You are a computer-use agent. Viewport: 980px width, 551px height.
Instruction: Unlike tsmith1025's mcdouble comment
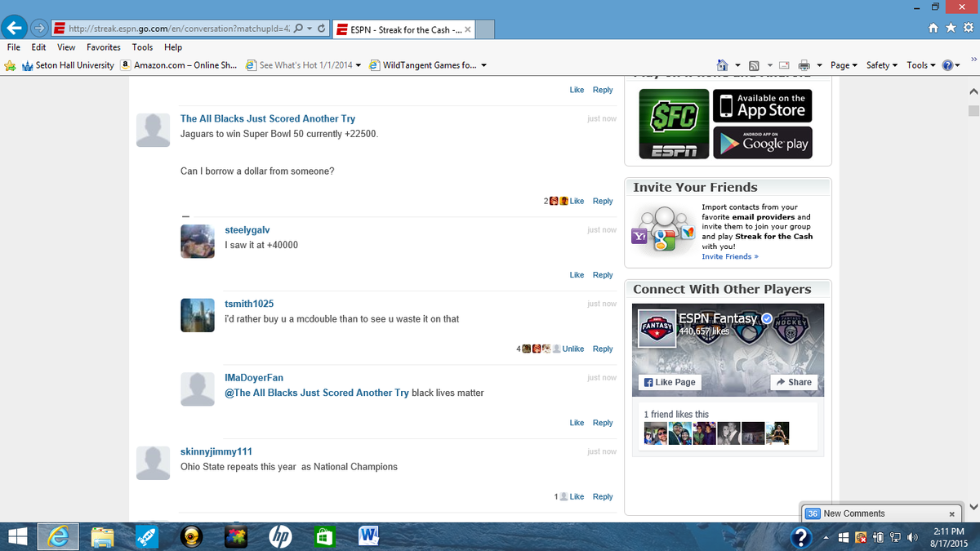coord(572,349)
